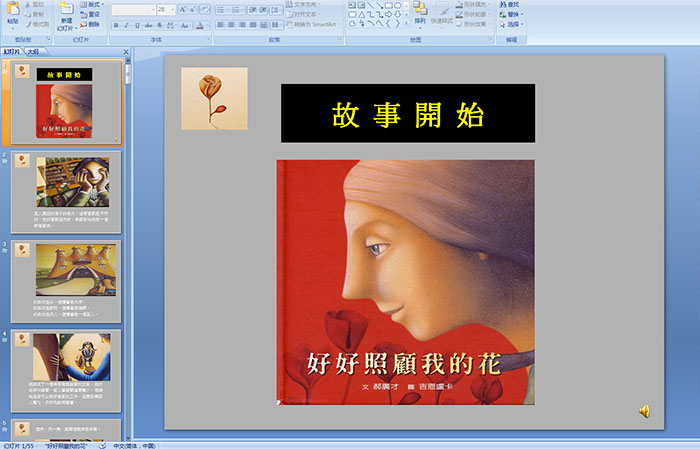The image size is (700, 449).
Task: Toggle Align Text Right
Action: (242, 25)
